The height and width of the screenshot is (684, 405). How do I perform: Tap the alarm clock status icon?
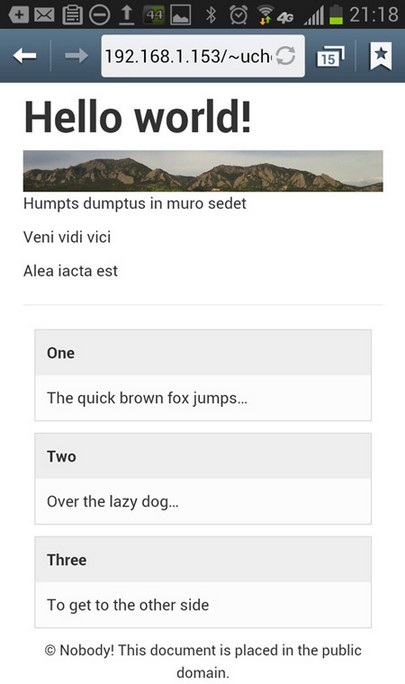[x=238, y=15]
